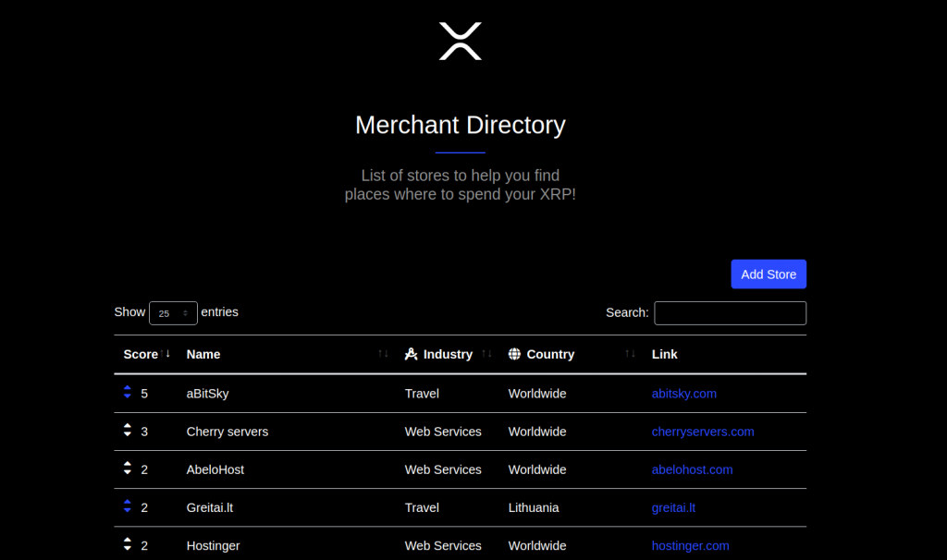Sort table by Score column
The width and height of the screenshot is (947, 560).
(x=147, y=354)
